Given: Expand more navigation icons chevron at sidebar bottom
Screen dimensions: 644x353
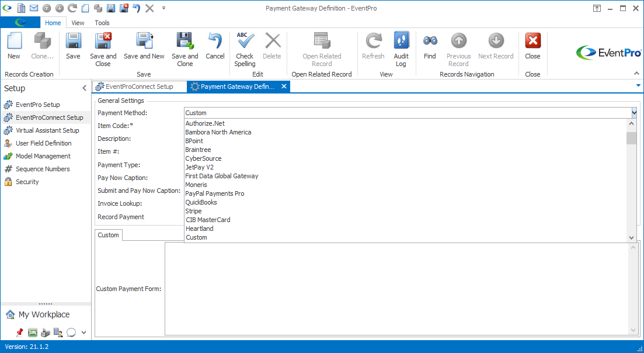Looking at the screenshot, I should tap(84, 333).
